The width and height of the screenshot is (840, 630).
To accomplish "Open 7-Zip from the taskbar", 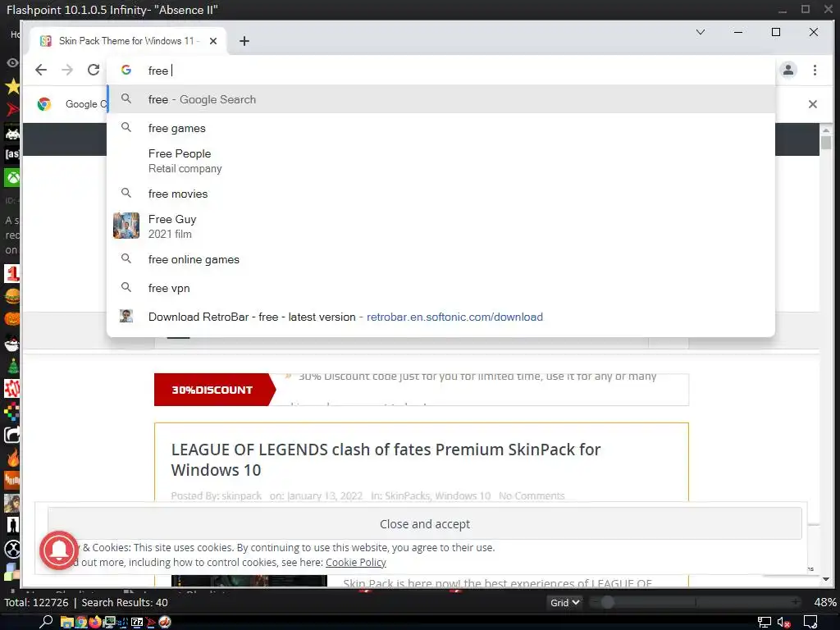I will tap(137, 622).
